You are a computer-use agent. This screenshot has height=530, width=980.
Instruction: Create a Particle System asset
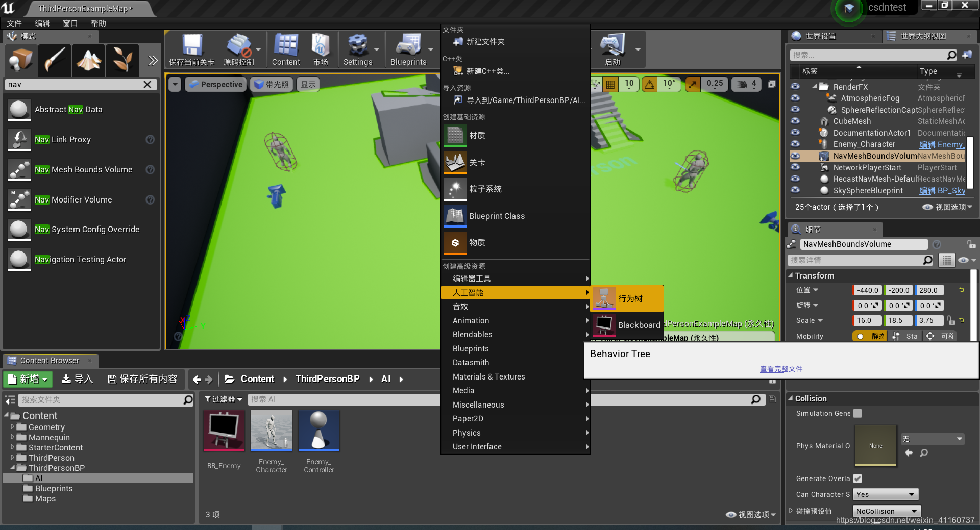click(x=516, y=189)
